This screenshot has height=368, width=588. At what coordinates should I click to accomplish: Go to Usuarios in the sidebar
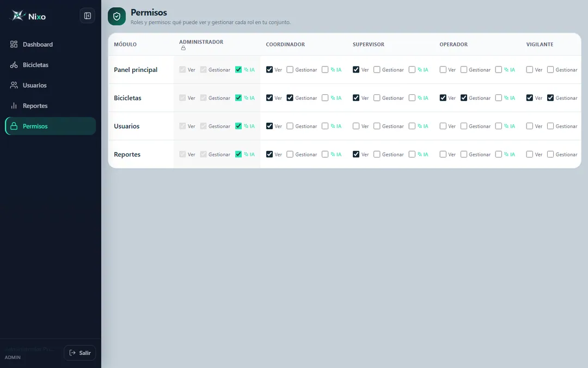pos(50,85)
